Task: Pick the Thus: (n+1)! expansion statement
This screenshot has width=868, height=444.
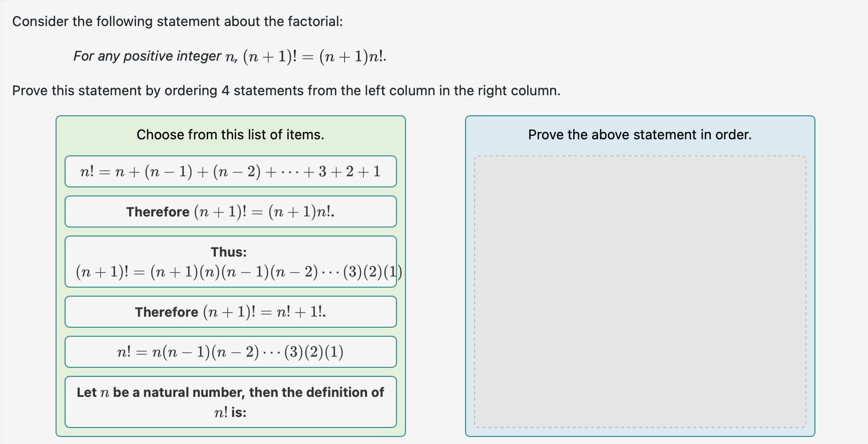Action: click(x=230, y=262)
